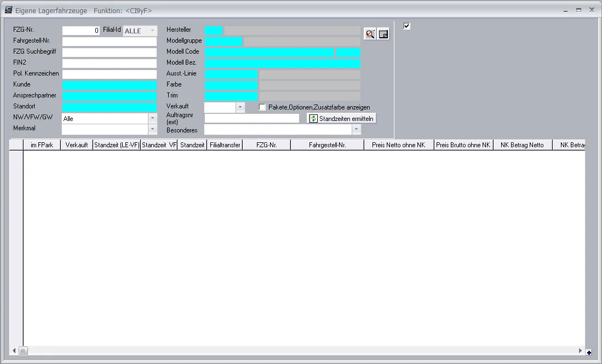Click the search magnifier icon button
The image size is (602, 364).
coord(370,34)
